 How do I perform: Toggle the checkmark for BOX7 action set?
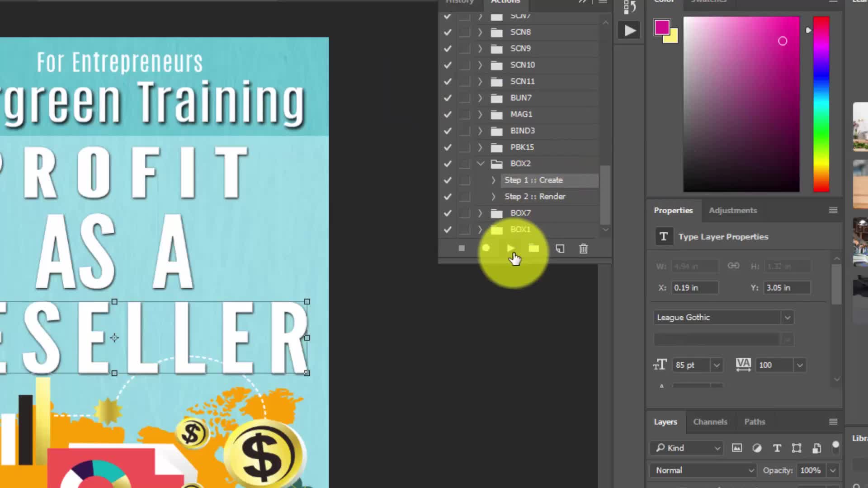[x=448, y=213]
